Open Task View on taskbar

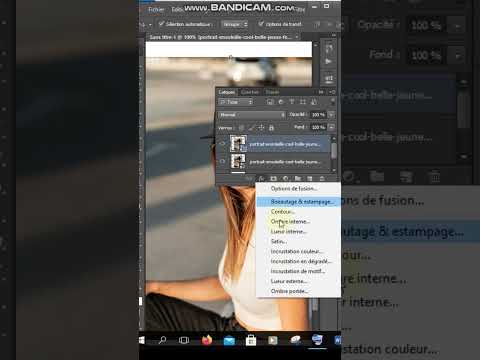click(184, 340)
